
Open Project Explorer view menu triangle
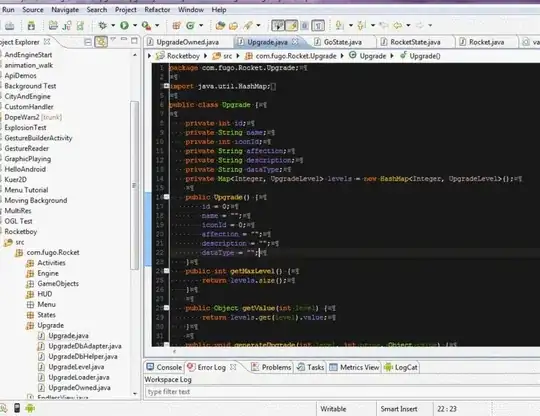point(113,40)
